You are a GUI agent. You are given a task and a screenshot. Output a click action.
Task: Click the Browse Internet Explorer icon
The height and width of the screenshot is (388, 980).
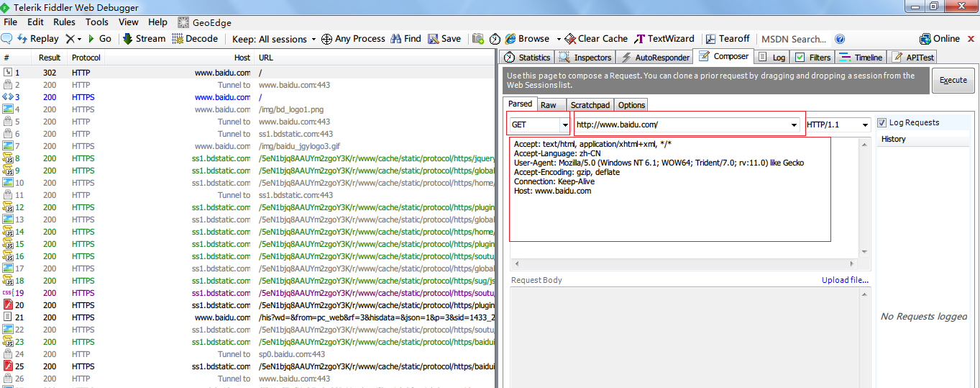[x=510, y=39]
